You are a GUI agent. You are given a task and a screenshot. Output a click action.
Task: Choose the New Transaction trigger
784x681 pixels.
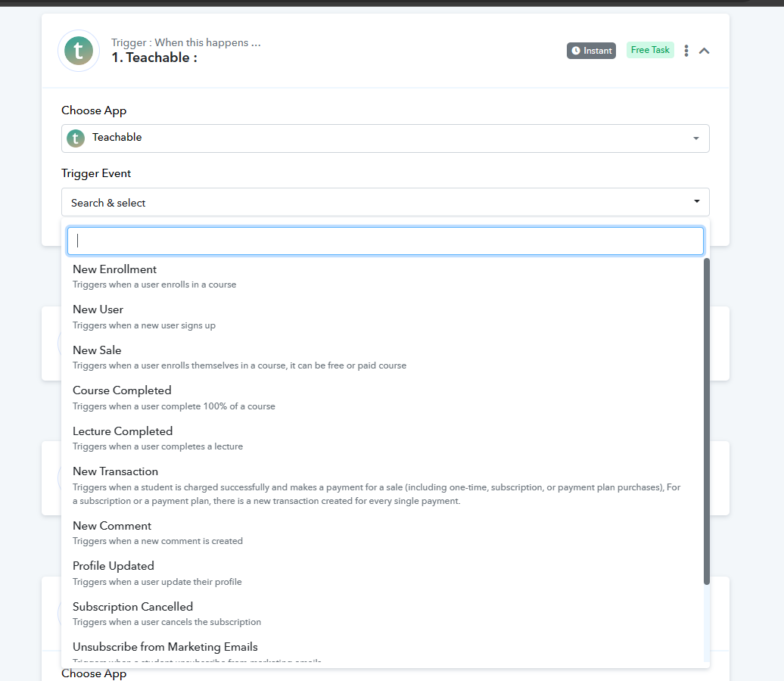point(382,486)
